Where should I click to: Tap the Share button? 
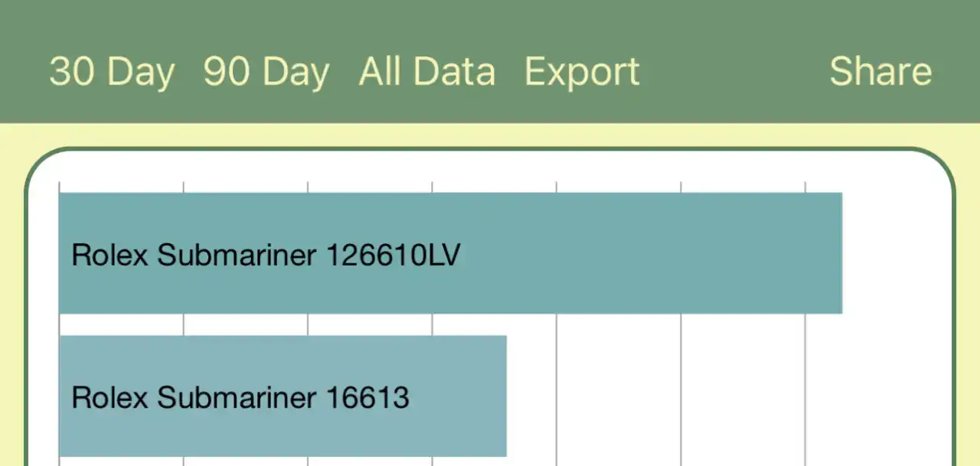(x=880, y=72)
